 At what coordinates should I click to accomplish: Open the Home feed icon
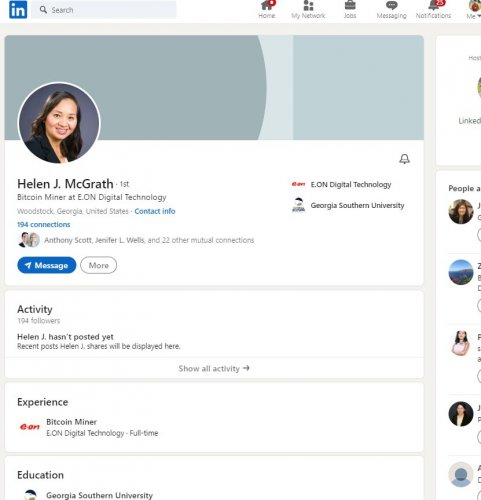[267, 6]
